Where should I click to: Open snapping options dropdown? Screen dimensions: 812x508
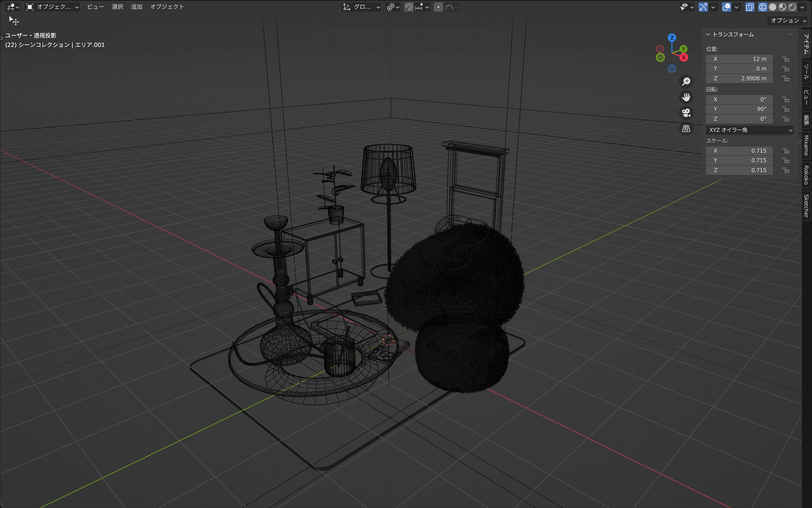(422, 7)
